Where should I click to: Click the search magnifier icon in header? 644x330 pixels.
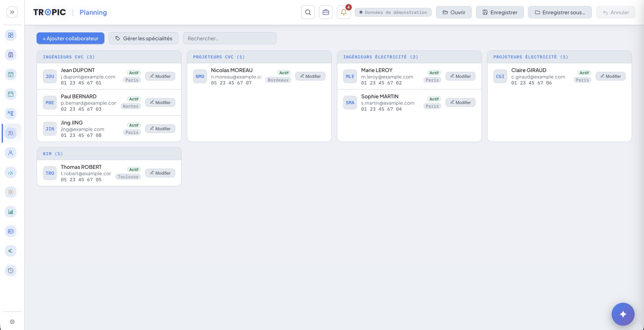(x=308, y=12)
